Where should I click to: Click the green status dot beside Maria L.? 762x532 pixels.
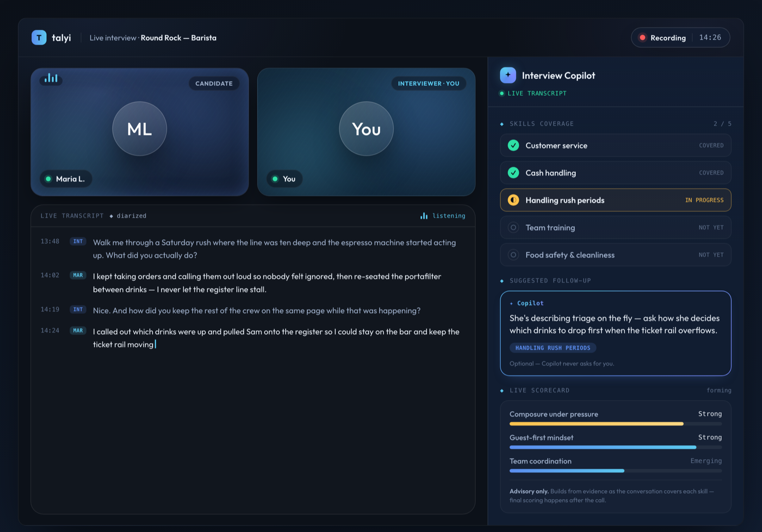coord(48,179)
